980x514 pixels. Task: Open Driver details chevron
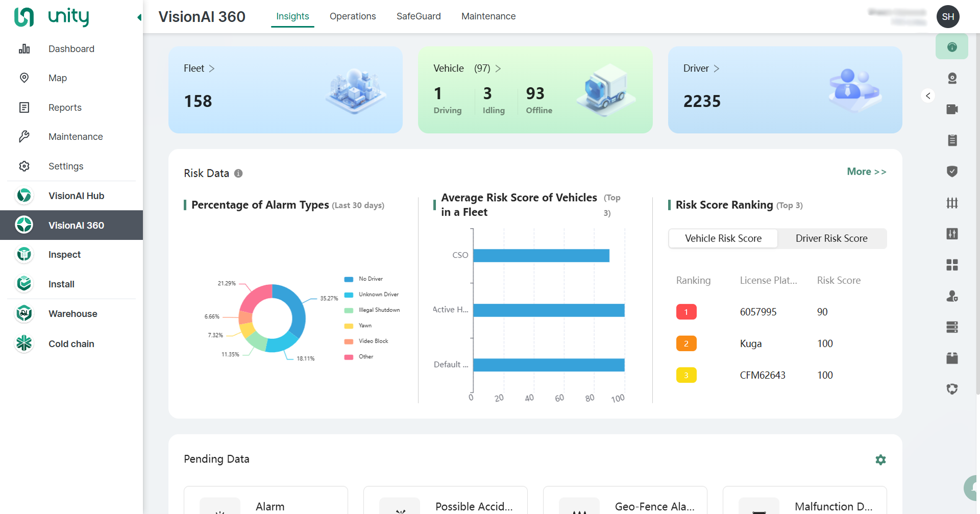(x=717, y=68)
